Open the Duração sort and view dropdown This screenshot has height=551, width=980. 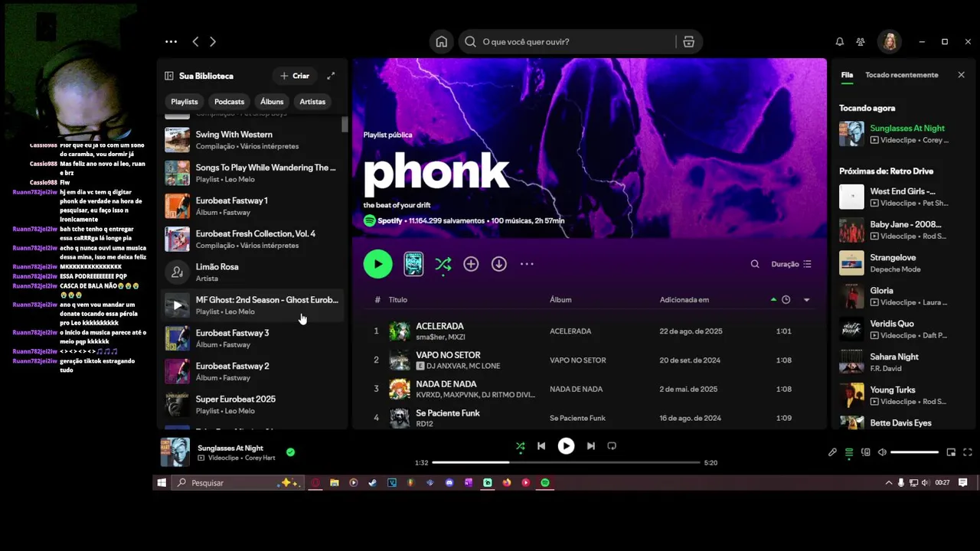[791, 264]
